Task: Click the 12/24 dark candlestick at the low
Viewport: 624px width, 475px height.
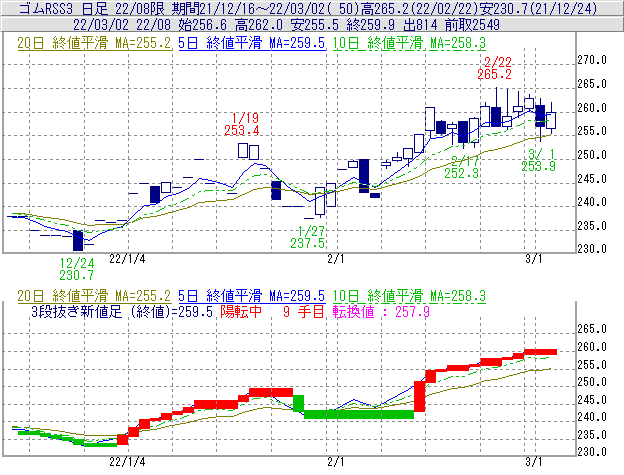Action: coord(78,240)
